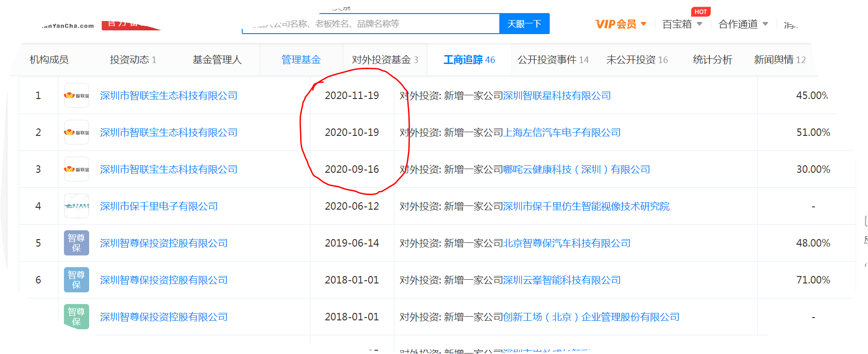Viewport: 868px width, 354px height.
Task: Click the 天眼一下 search button
Action: [524, 24]
